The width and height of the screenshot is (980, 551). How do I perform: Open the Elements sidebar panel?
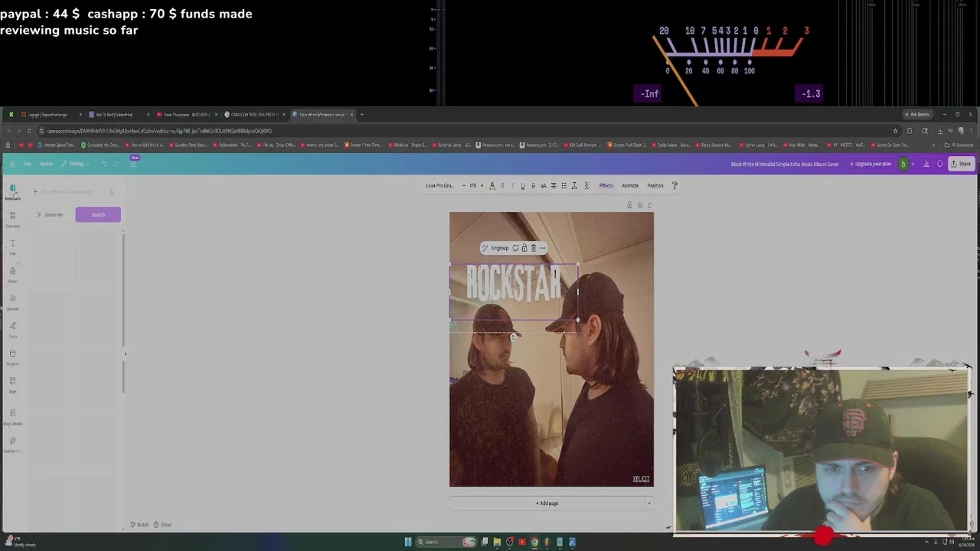12,220
